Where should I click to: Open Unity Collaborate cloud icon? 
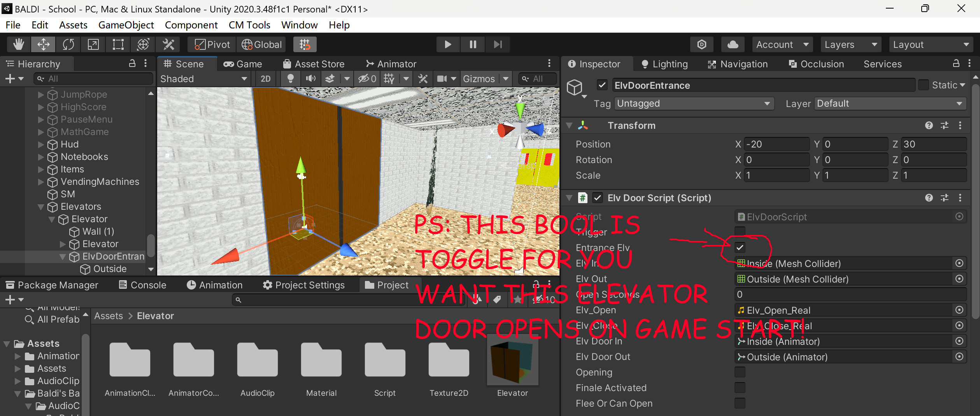[732, 44]
